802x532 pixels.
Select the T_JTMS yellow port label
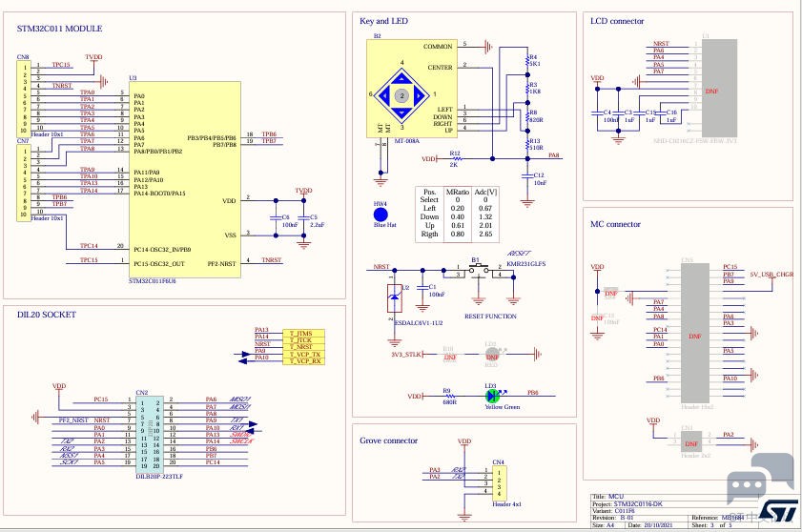coord(304,334)
